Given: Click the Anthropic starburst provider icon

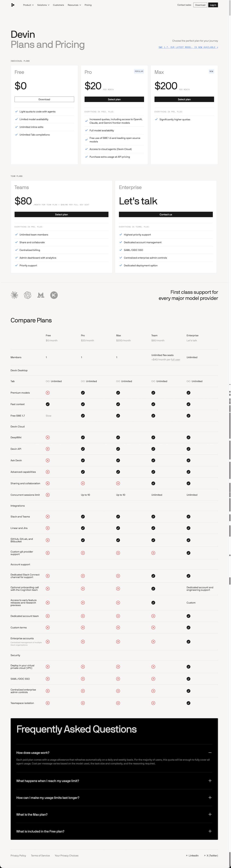Looking at the screenshot, I should (x=14, y=295).
